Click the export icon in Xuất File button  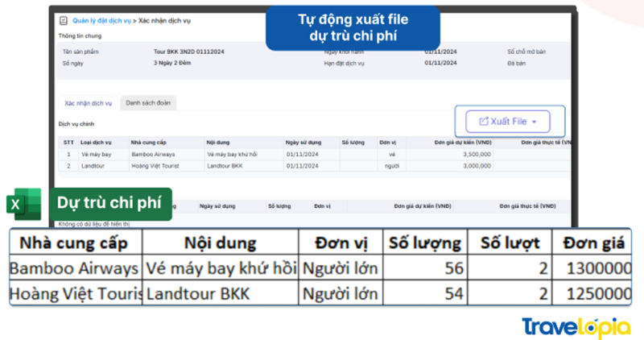click(x=484, y=122)
